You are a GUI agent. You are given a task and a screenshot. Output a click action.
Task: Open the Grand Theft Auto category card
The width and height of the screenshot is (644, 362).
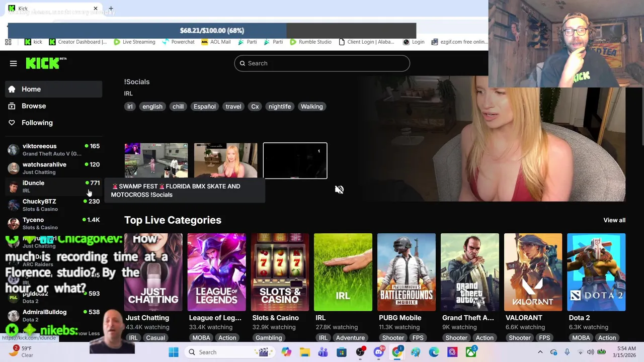click(470, 272)
